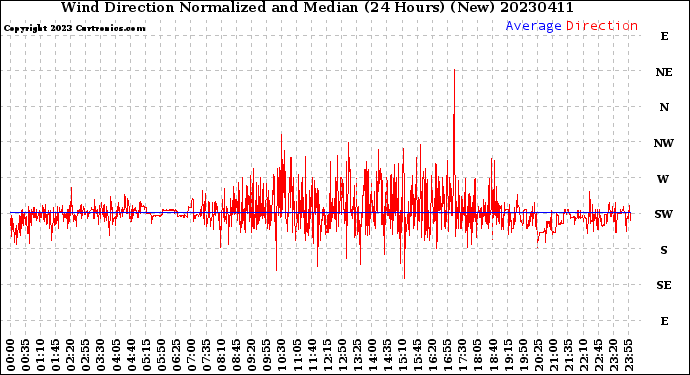Click the 07:00 time label

tap(191, 355)
